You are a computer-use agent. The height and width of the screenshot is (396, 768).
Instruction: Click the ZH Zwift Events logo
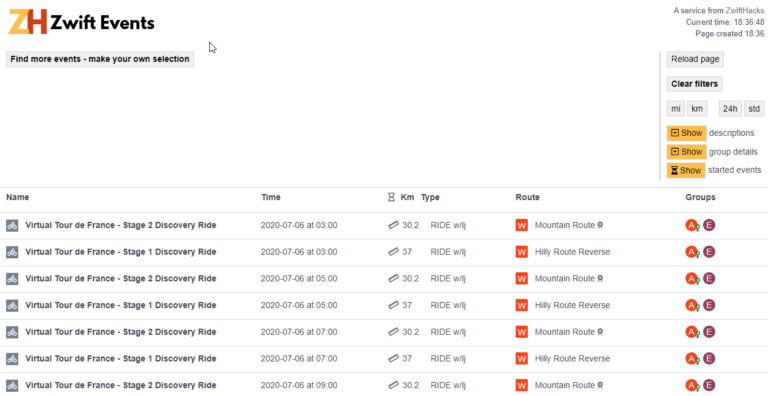tap(81, 22)
